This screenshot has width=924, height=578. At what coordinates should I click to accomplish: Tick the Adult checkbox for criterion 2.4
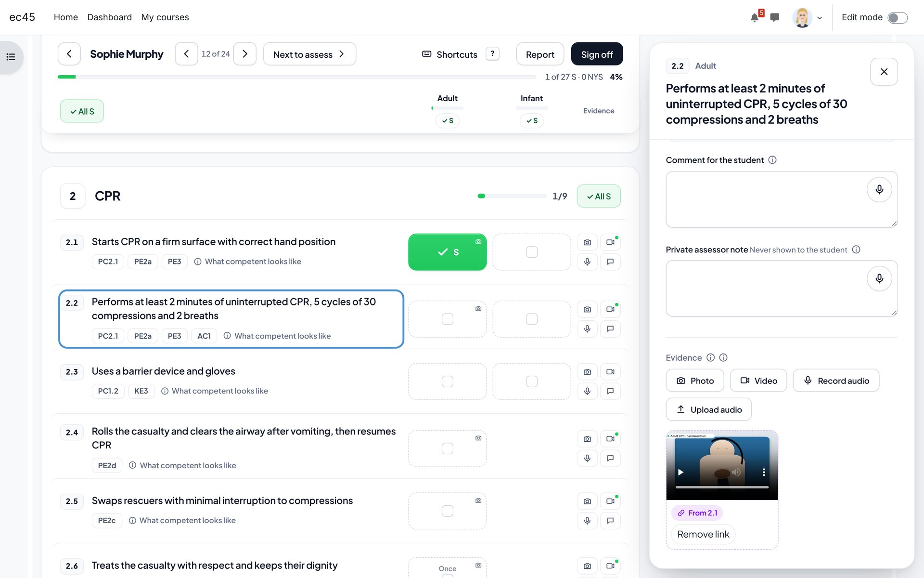point(448,448)
